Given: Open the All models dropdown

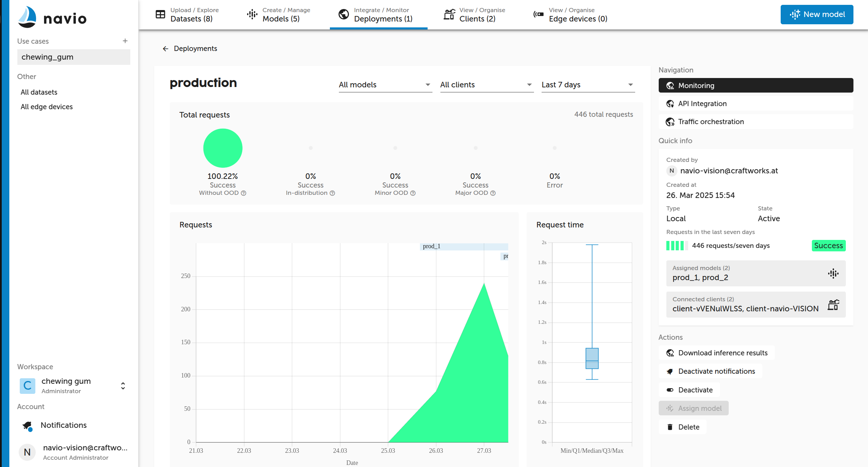Looking at the screenshot, I should (x=385, y=85).
